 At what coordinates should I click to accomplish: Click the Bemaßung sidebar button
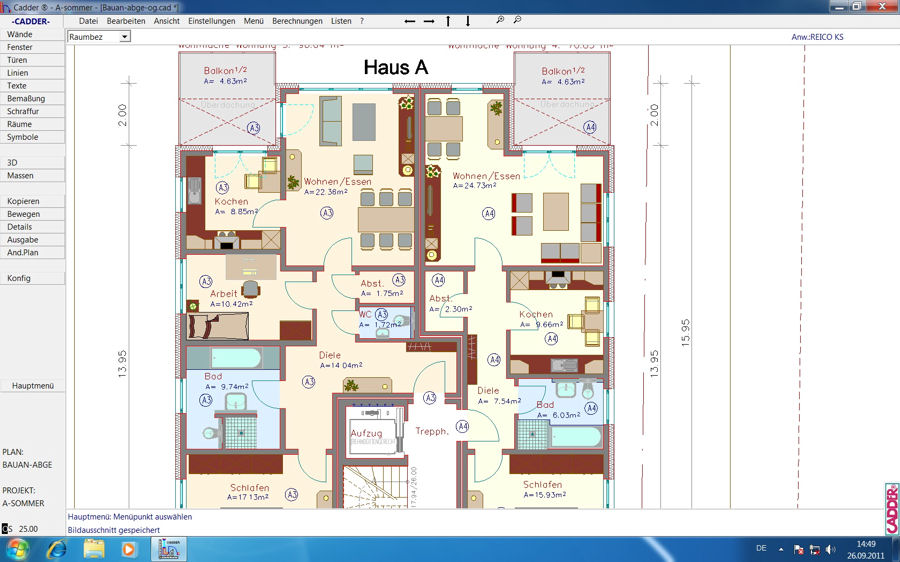[32, 99]
